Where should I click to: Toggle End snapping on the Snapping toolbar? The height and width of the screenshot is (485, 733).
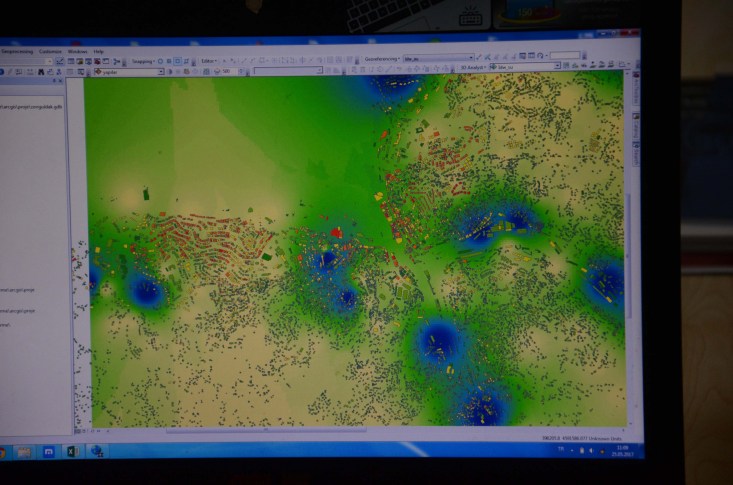pos(168,61)
